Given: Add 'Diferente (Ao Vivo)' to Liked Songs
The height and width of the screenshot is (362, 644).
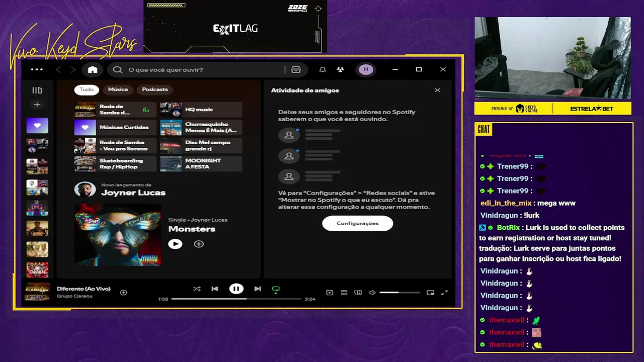Looking at the screenshot, I should click(123, 292).
